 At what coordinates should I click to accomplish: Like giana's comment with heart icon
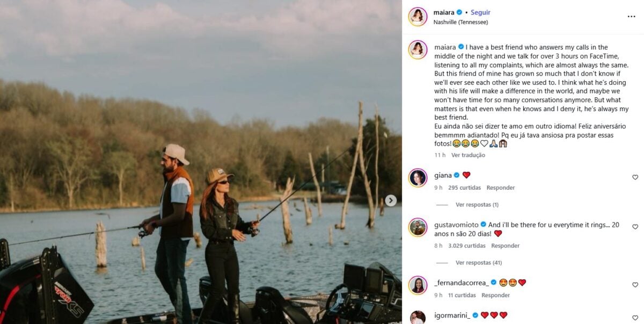click(635, 177)
